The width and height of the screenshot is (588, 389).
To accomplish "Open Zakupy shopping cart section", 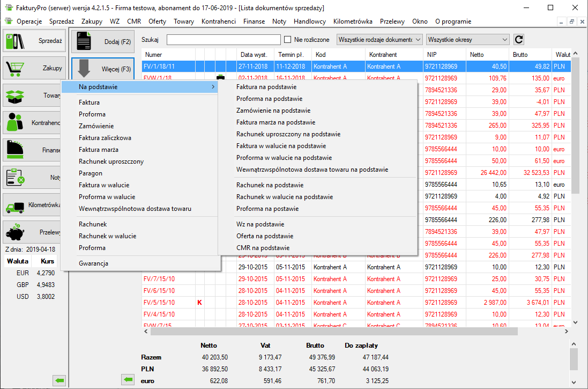I will point(34,68).
